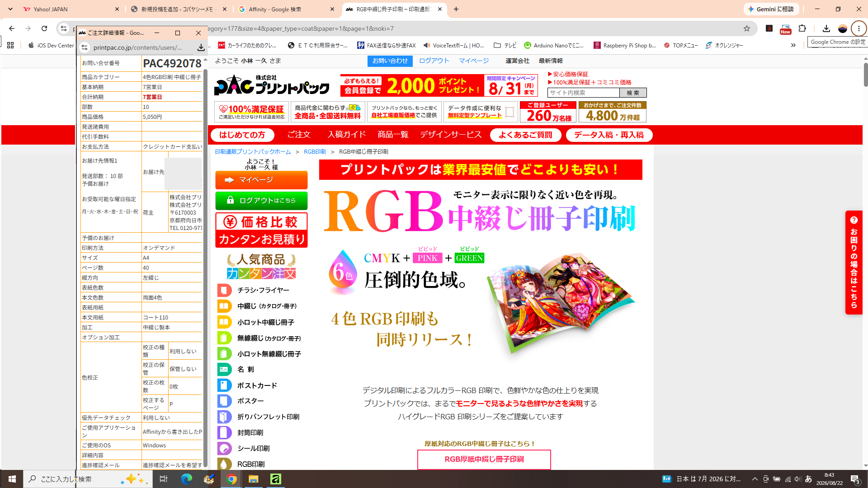Image resolution: width=868 pixels, height=488 pixels.
Task: Click the ポストカード category icon
Action: tap(224, 385)
